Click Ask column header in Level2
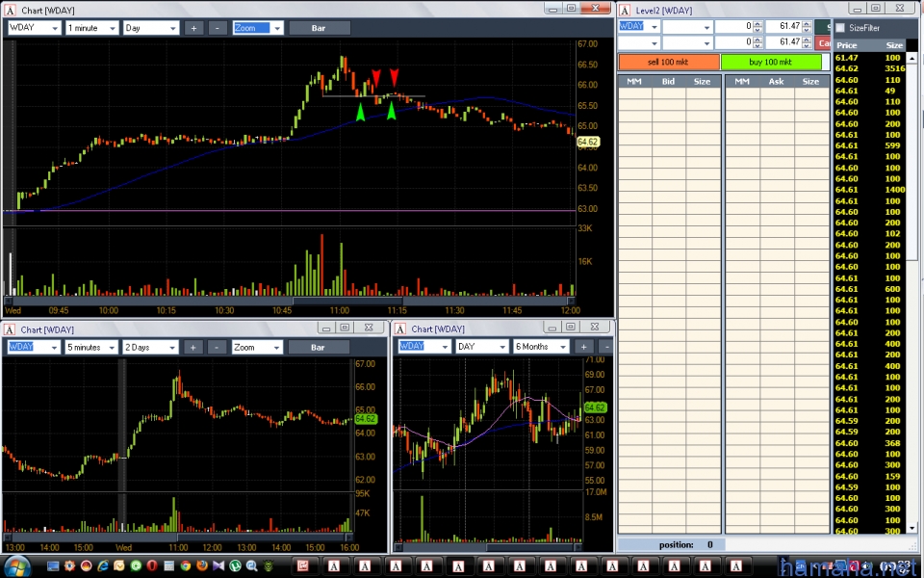Image resolution: width=924 pixels, height=578 pixels. (776, 81)
